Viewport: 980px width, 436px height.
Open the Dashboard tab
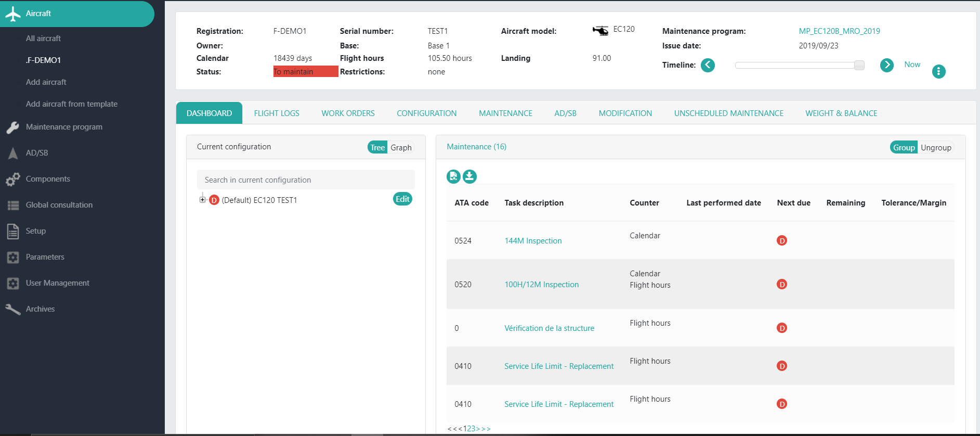[209, 113]
